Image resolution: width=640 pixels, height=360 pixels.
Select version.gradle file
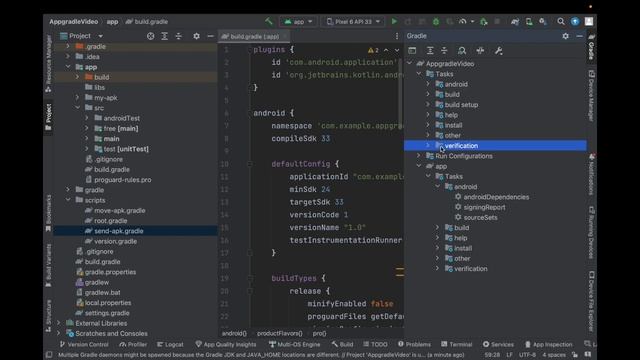tap(116, 241)
